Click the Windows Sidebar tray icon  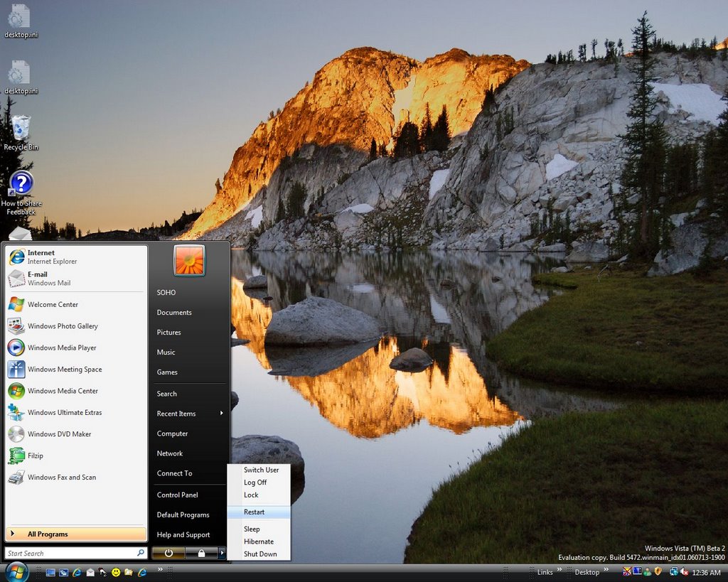[637, 571]
